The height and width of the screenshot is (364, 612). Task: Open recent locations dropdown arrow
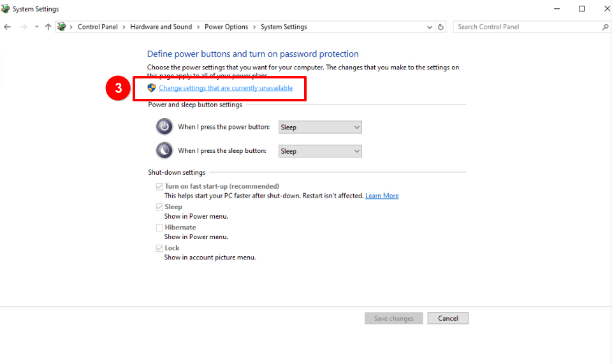[36, 27]
